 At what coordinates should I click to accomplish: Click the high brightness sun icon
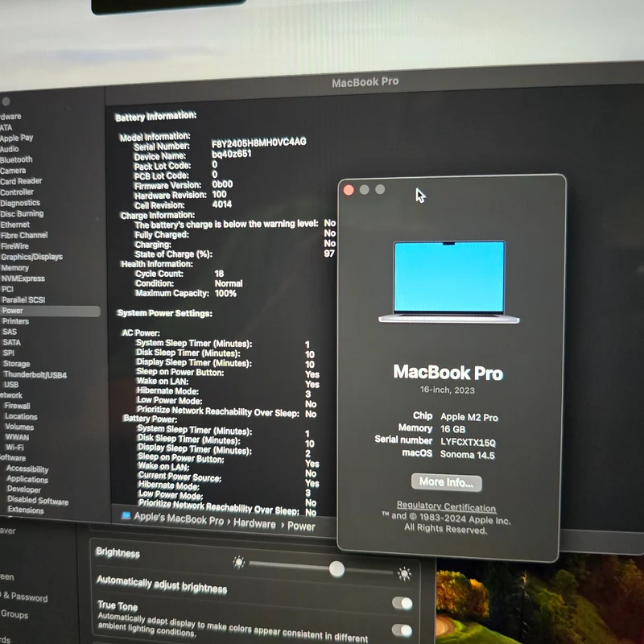point(405,573)
